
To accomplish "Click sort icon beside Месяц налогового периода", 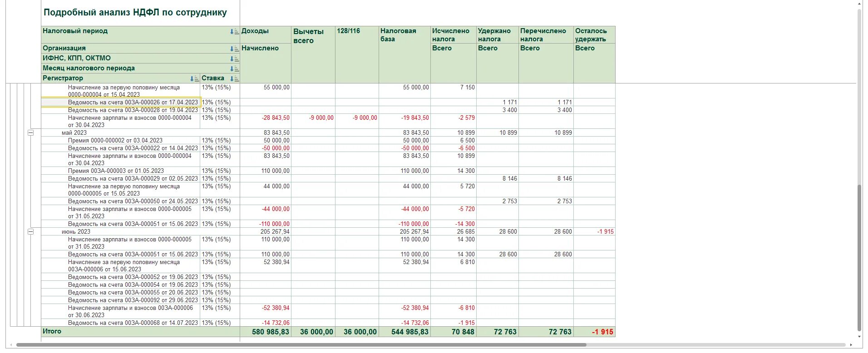I will (234, 69).
